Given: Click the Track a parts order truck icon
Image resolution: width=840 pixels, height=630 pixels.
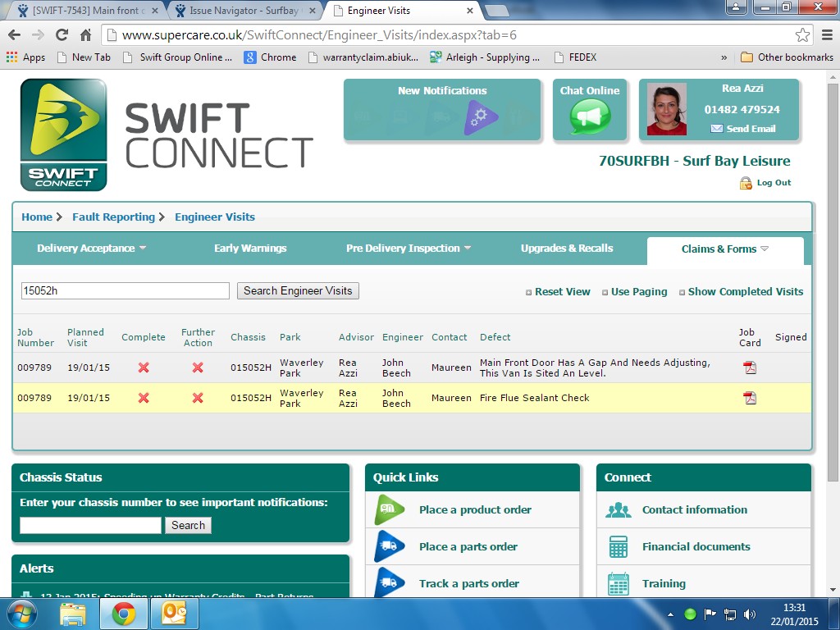Looking at the screenshot, I should [390, 583].
